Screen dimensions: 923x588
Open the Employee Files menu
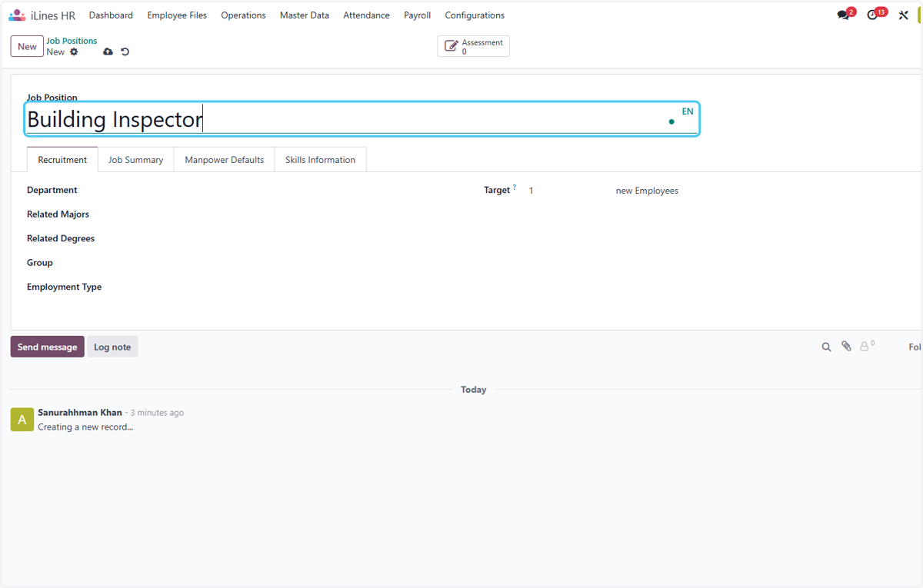click(177, 15)
